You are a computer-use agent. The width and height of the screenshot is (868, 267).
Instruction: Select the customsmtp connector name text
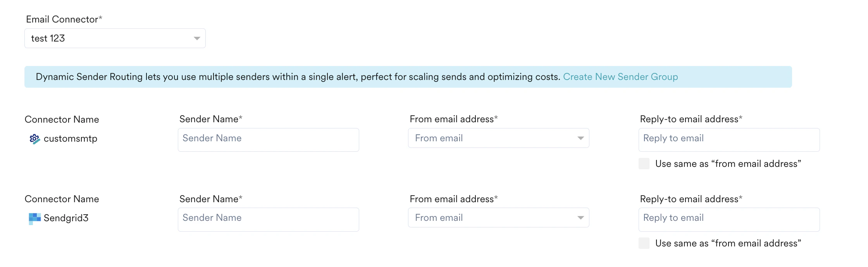[x=71, y=139]
